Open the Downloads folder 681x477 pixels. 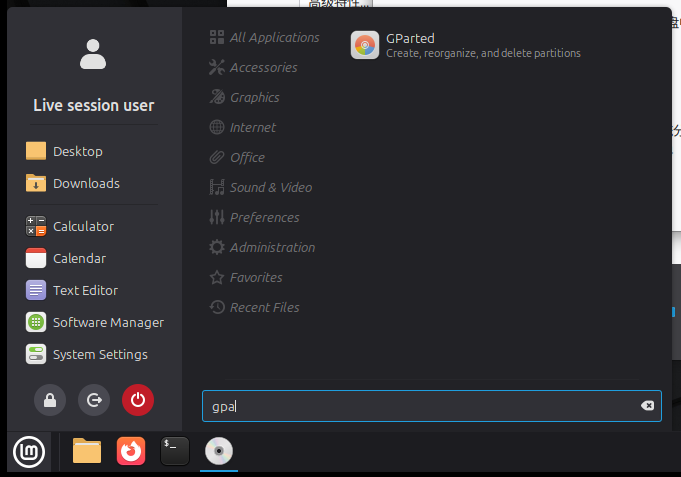point(85,183)
